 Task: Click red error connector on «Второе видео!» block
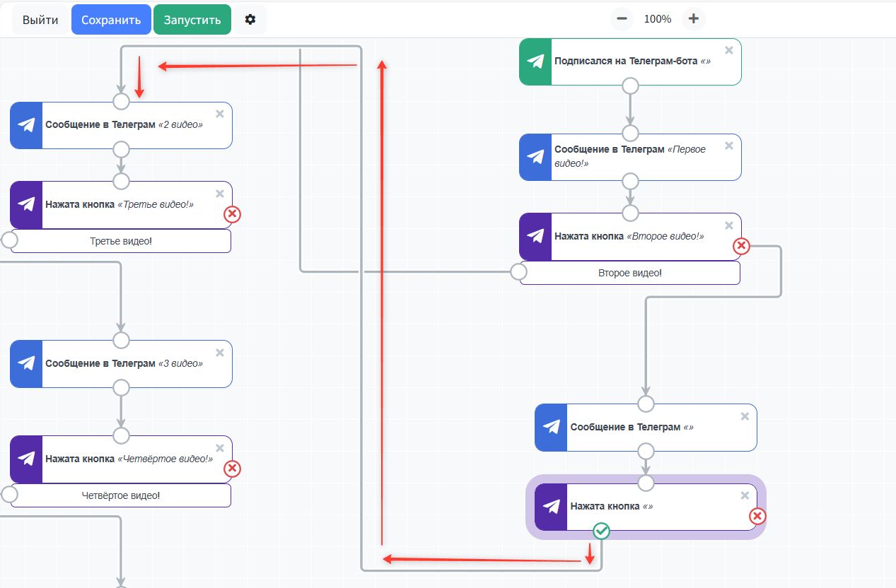[x=741, y=246]
